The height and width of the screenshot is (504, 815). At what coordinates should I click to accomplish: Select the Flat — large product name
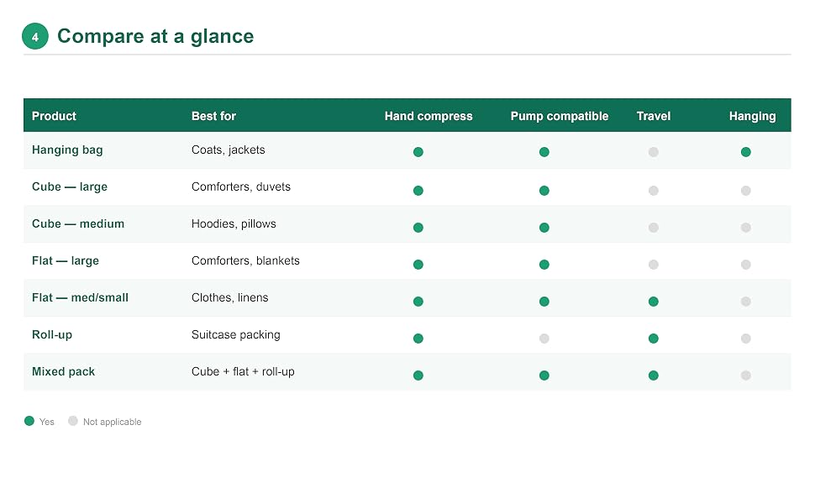[x=65, y=261]
